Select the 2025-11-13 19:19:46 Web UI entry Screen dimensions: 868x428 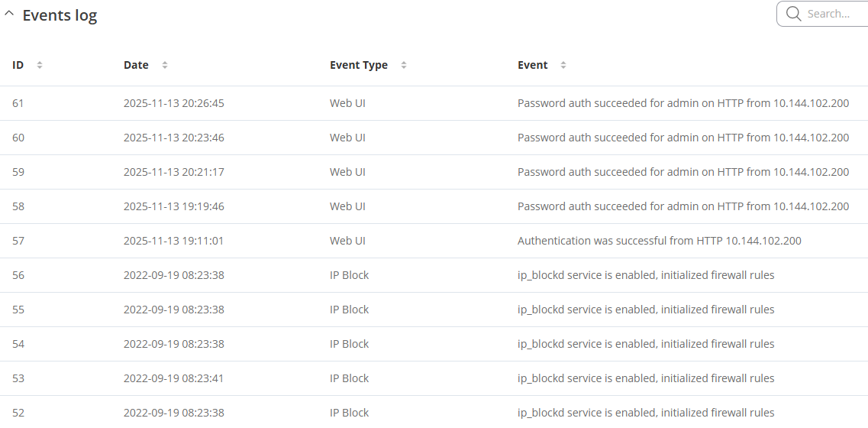coord(173,206)
